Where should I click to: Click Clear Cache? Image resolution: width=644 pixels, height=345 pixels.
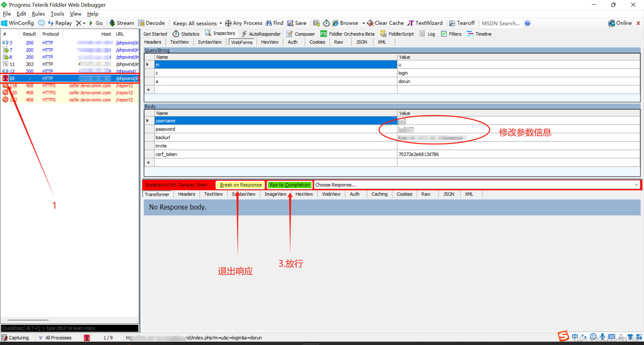click(385, 23)
